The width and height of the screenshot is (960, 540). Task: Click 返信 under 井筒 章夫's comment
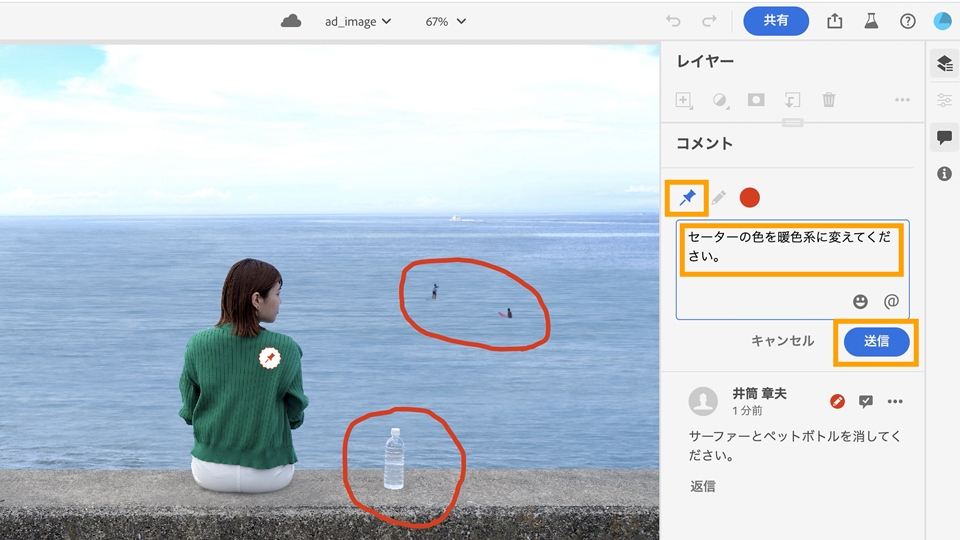(x=703, y=486)
